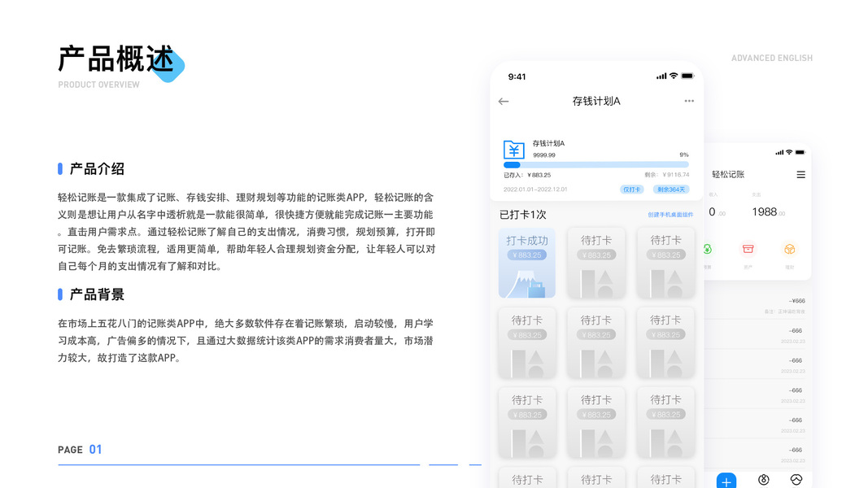Tap the 仅打卡 tag

pyautogui.click(x=631, y=190)
